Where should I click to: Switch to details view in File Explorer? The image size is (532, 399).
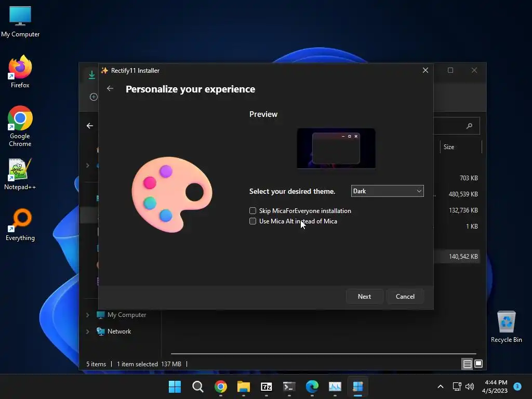(x=467, y=364)
